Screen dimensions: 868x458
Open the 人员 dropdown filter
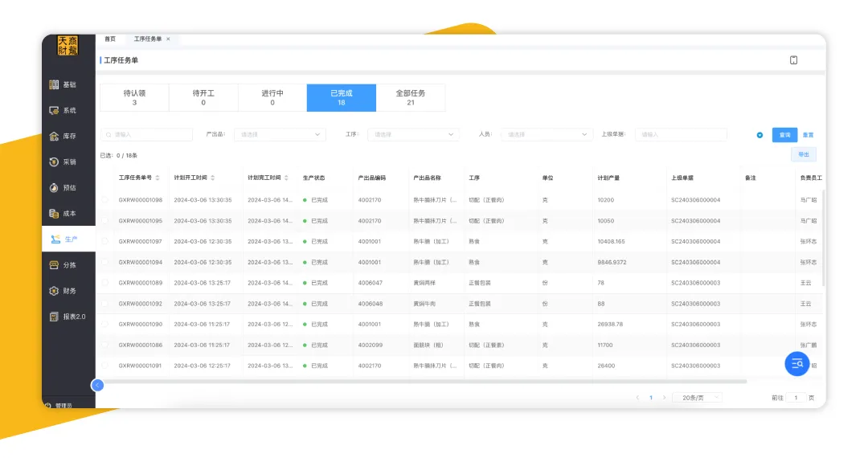pos(547,134)
